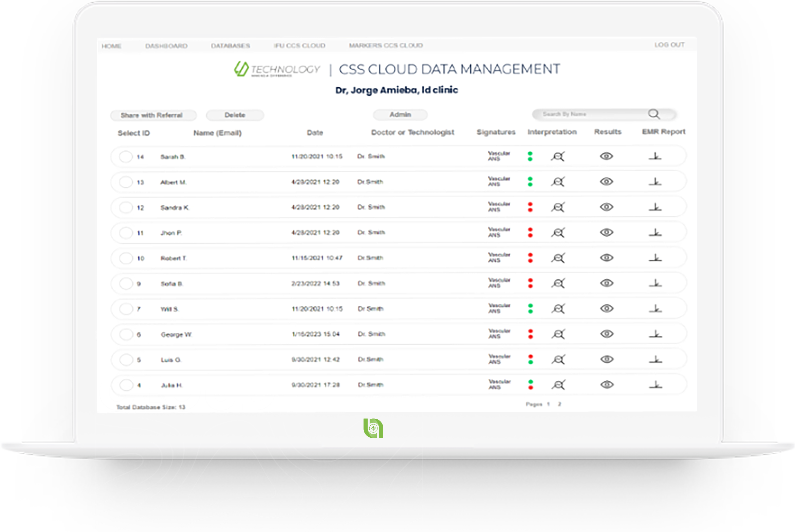The width and height of the screenshot is (795, 532).
Task: Open interpretation icon for Sarah B.
Action: (558, 156)
